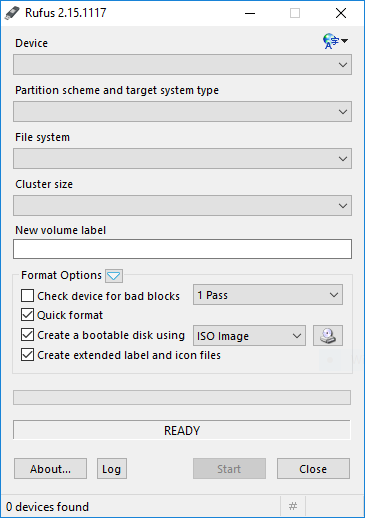Open the Device dropdown list
The image size is (365, 518).
tap(182, 65)
